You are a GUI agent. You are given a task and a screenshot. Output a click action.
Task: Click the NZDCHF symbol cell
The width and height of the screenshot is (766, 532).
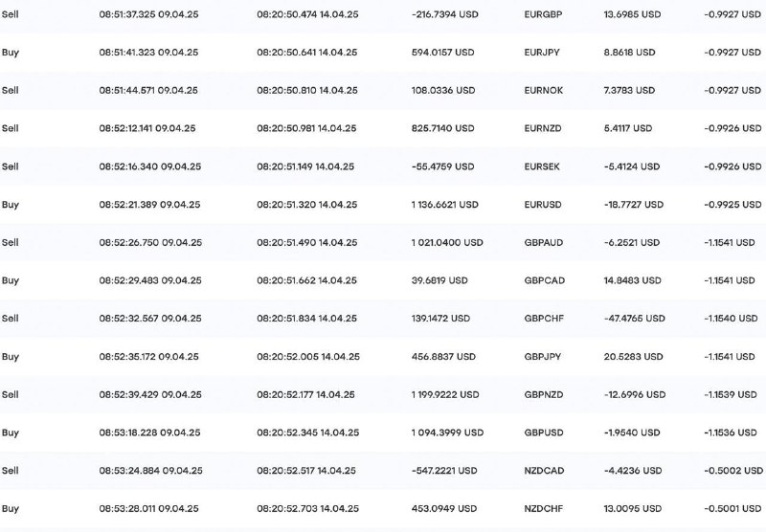pyautogui.click(x=543, y=509)
